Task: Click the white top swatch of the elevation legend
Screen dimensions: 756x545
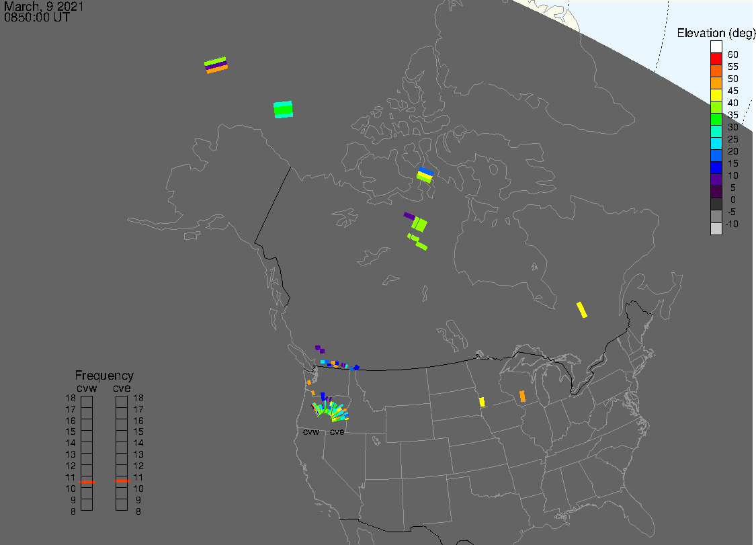Action: (716, 47)
